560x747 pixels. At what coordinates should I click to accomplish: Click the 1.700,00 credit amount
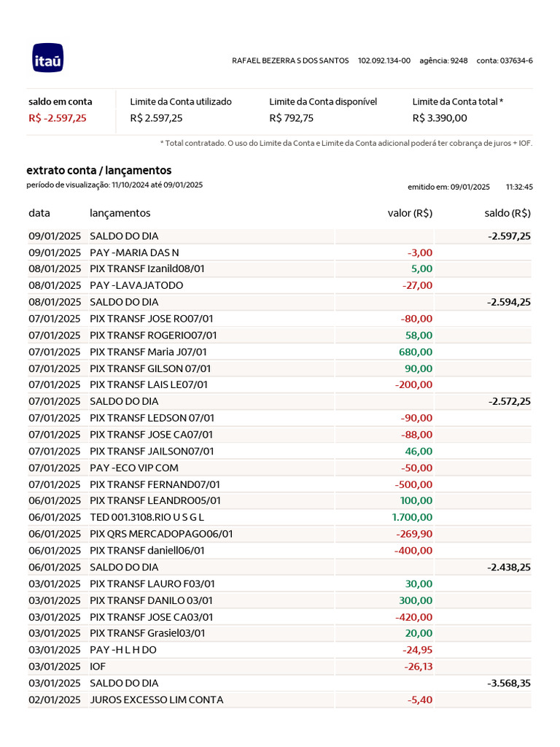412,517
